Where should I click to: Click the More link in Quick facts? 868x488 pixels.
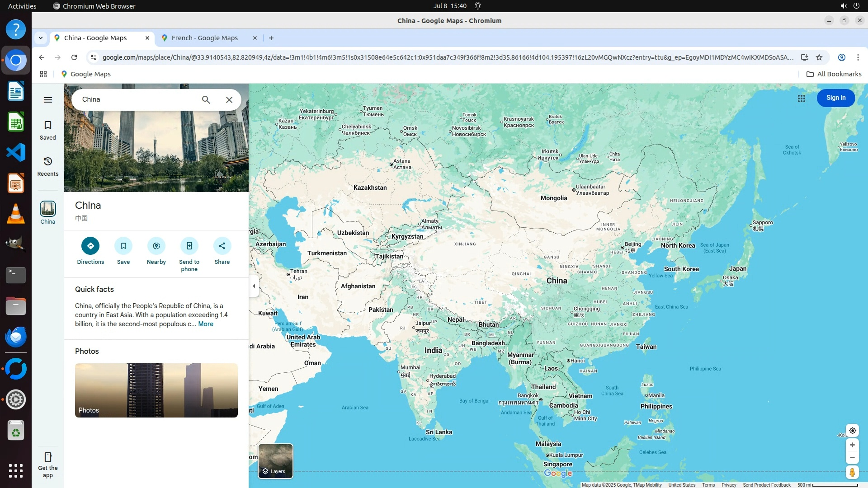[205, 324]
